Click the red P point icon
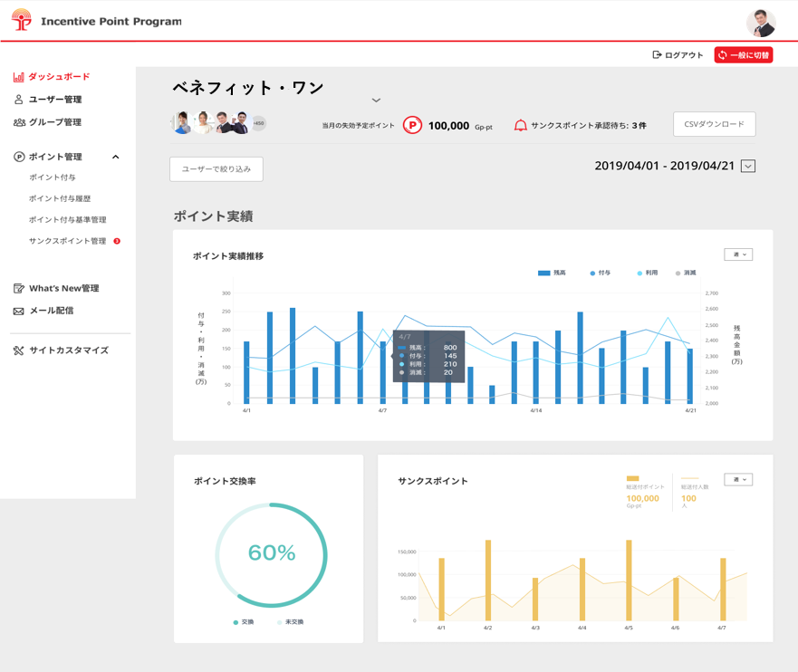 412,126
